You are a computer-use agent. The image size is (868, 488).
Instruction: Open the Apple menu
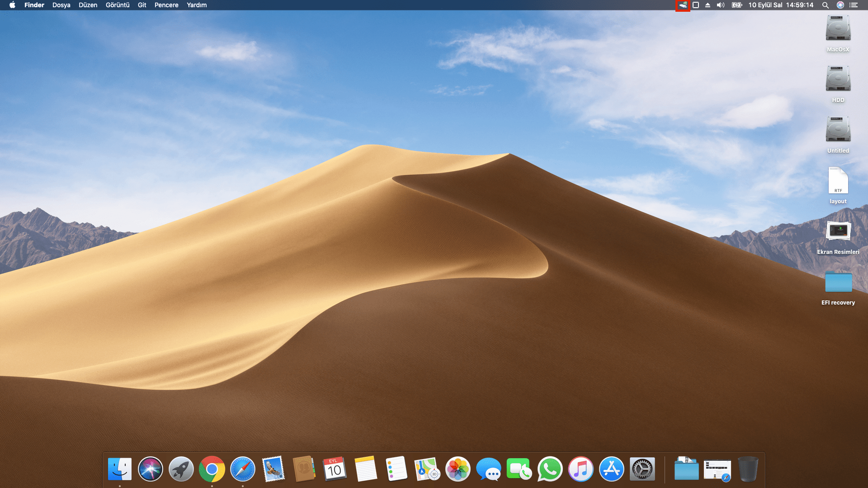[12, 5]
